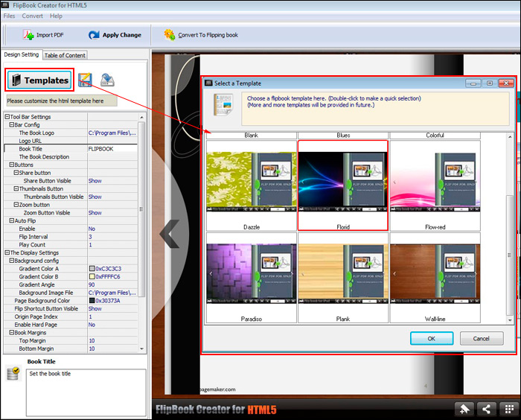Click the share icon in preview bar
Image resolution: width=521 pixels, height=420 pixels.
(487, 409)
